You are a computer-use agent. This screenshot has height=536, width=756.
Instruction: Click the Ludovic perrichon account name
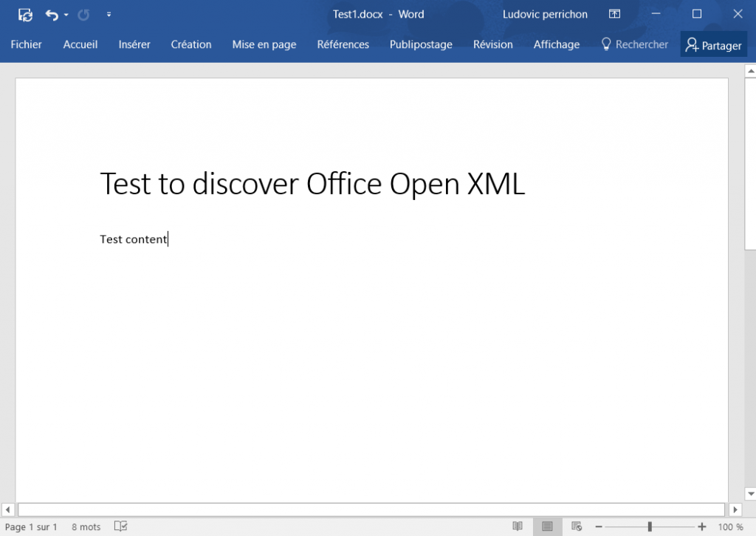[545, 15]
